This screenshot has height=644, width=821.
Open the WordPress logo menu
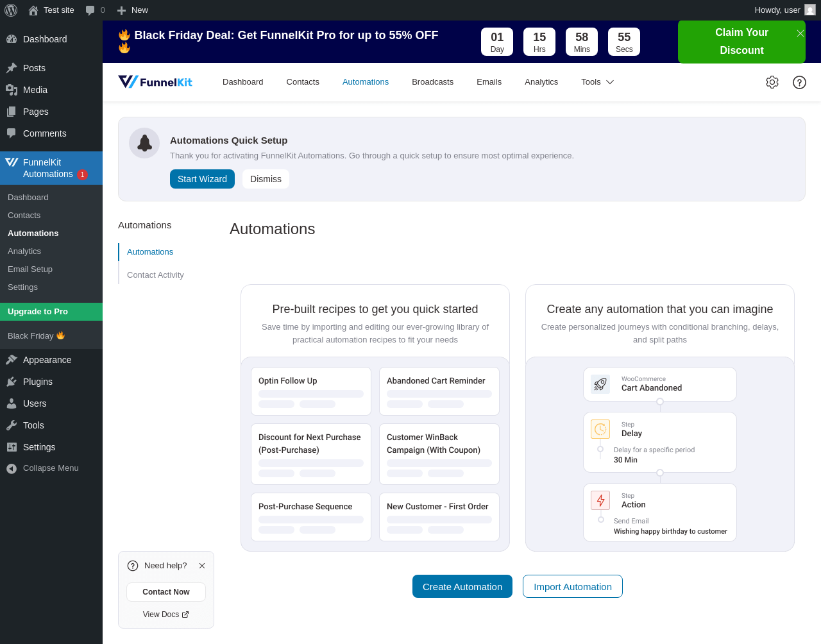11,10
